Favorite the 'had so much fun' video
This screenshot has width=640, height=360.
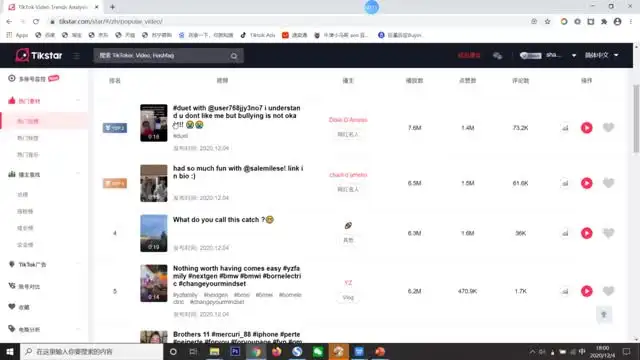click(608, 183)
